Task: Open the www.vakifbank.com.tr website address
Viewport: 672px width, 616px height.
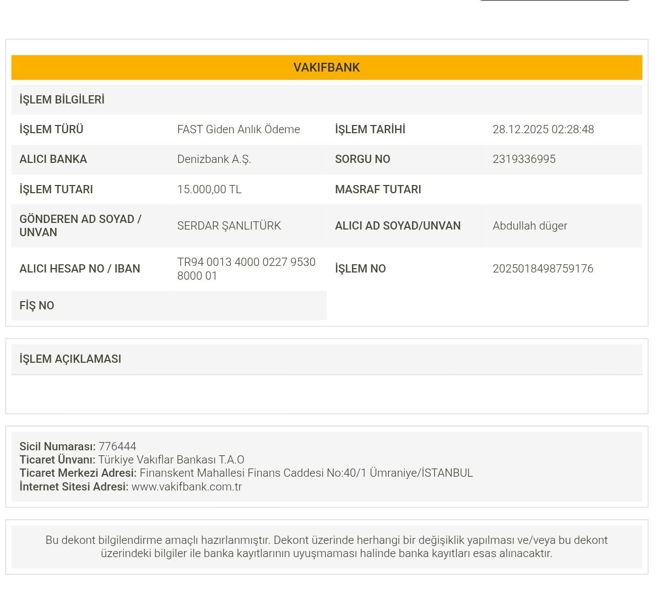Action: [x=187, y=487]
